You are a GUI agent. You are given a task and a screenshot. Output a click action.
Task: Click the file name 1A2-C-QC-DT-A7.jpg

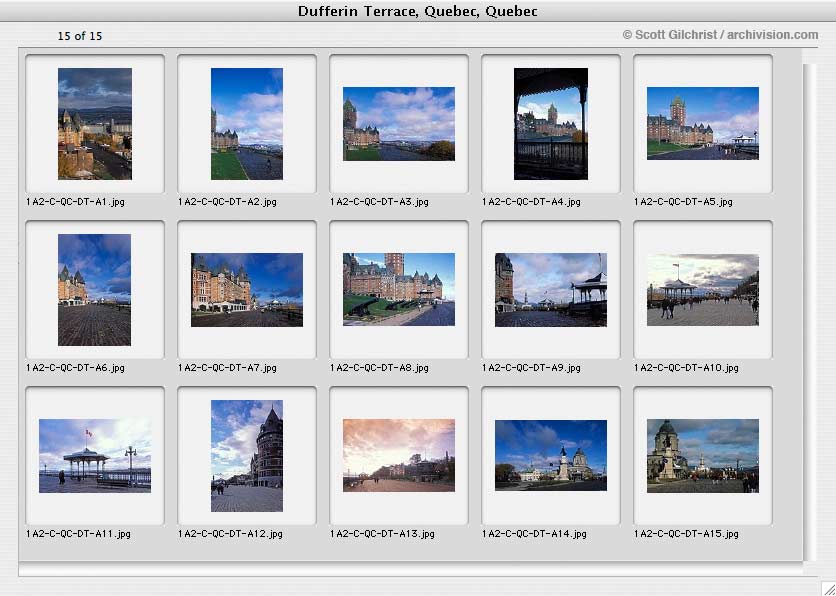tap(227, 368)
